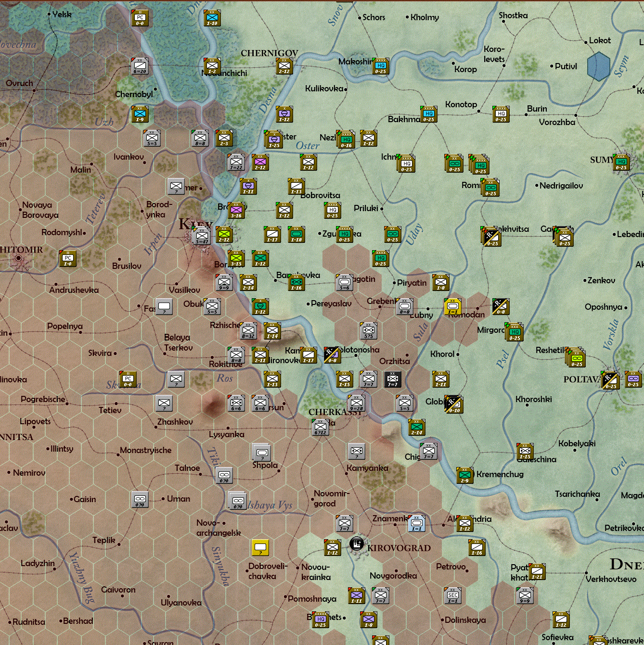Select the 7=22 infantry counter
Screen dimensions: 644x645
pyautogui.click(x=236, y=162)
